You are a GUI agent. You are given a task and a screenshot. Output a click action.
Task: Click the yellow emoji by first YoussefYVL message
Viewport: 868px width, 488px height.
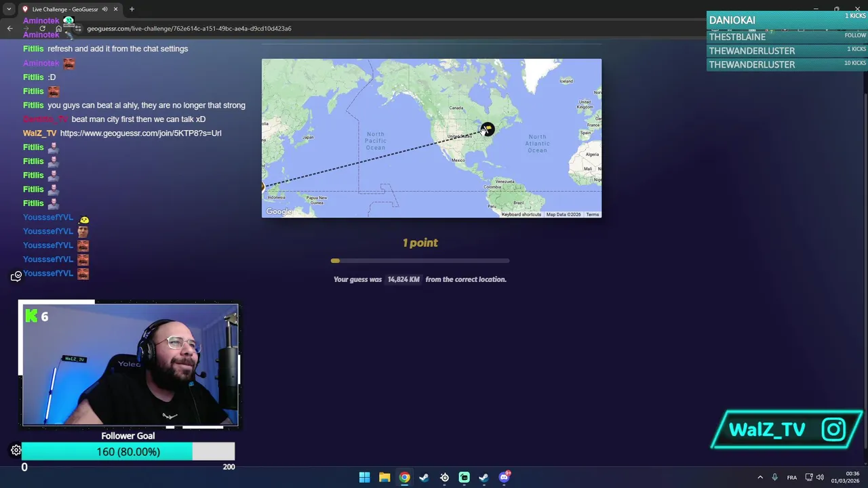(x=83, y=218)
